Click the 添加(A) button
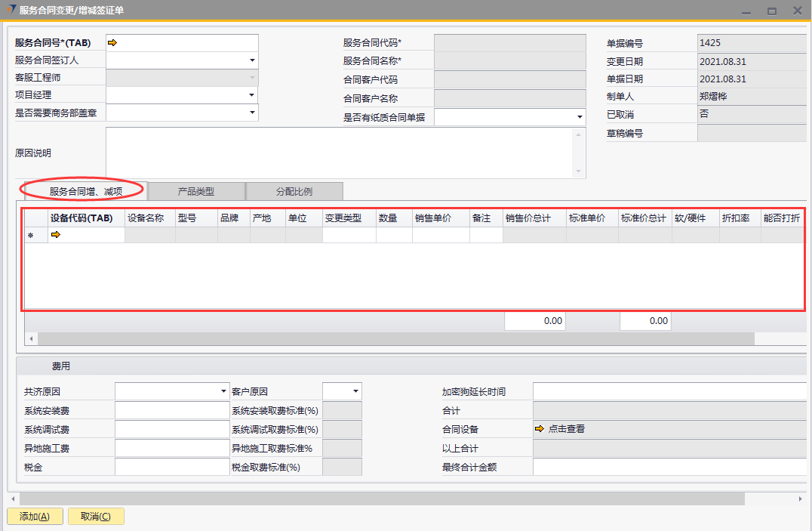Viewport: 812px width, 531px height. tap(35, 517)
